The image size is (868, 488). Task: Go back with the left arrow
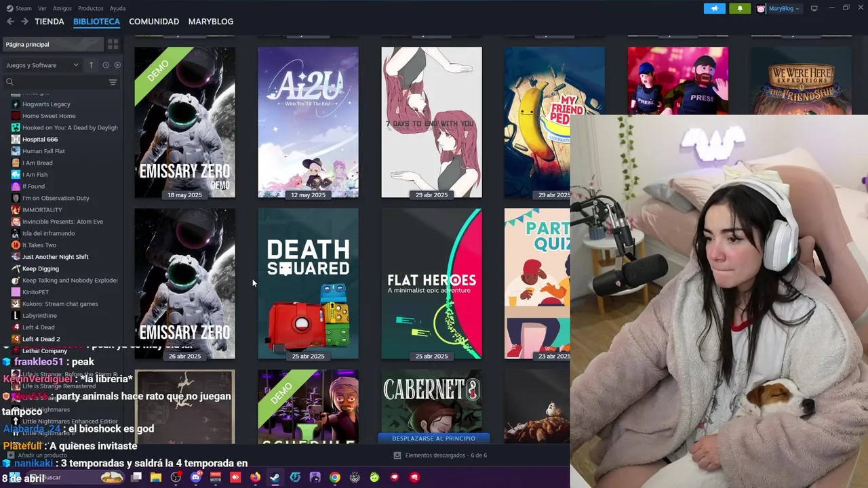(10, 22)
